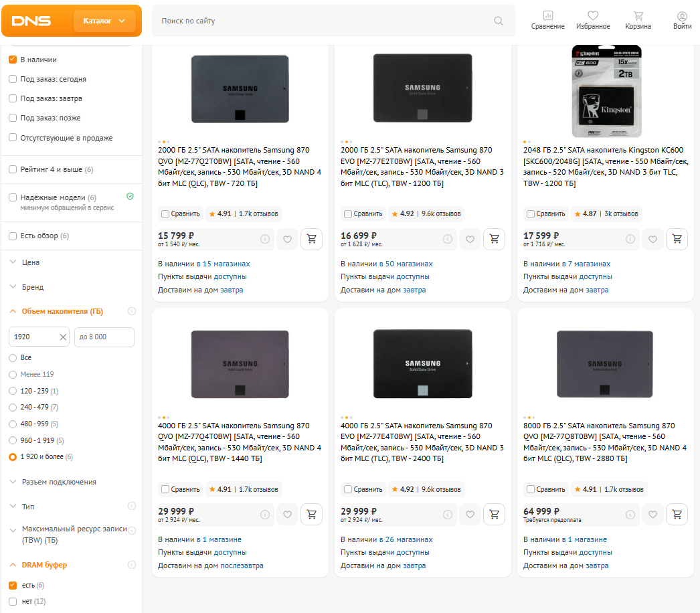Select 120 - 239 capacity range

coord(13,391)
